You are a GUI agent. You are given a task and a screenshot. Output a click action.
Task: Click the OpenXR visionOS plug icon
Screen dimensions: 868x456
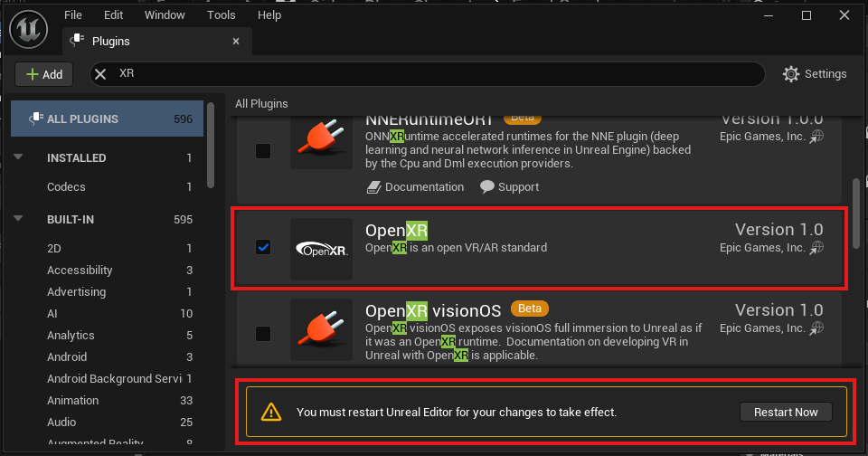pos(321,330)
